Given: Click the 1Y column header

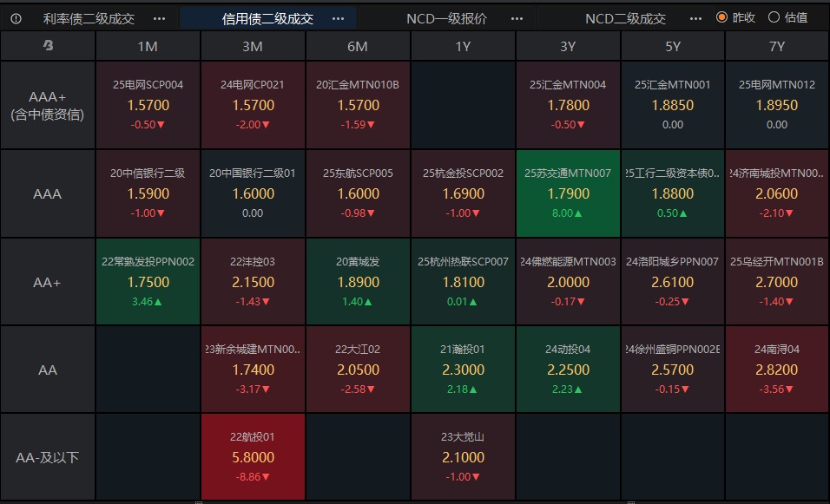Looking at the screenshot, I should (x=463, y=46).
